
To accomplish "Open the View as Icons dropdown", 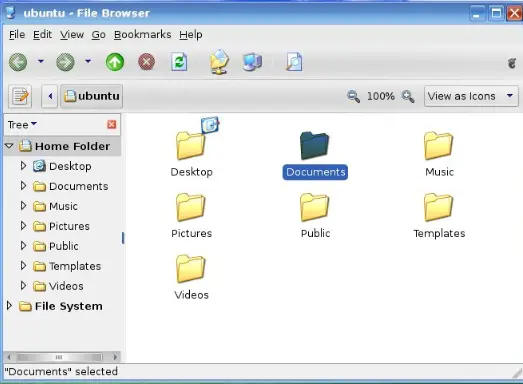I will [x=471, y=96].
